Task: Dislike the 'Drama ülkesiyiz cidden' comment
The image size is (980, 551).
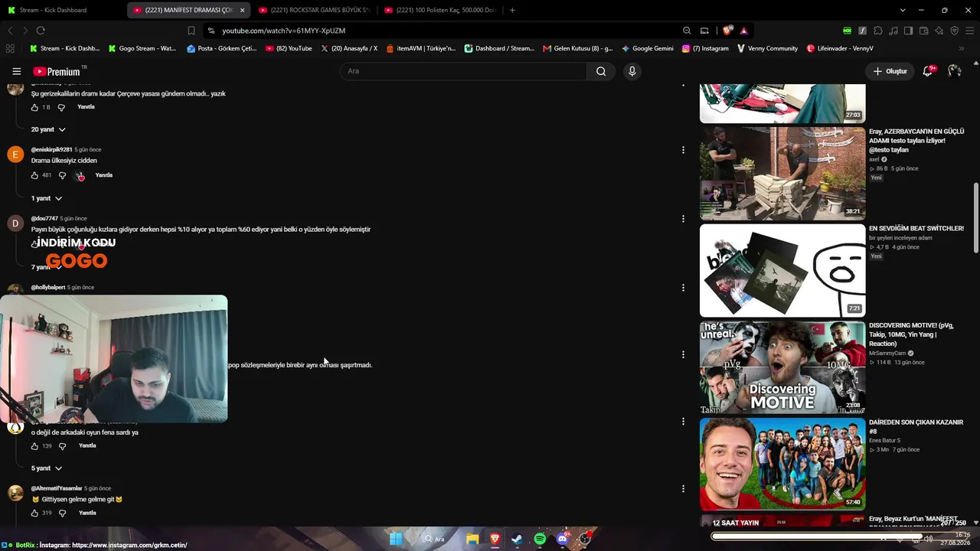Action: point(63,175)
